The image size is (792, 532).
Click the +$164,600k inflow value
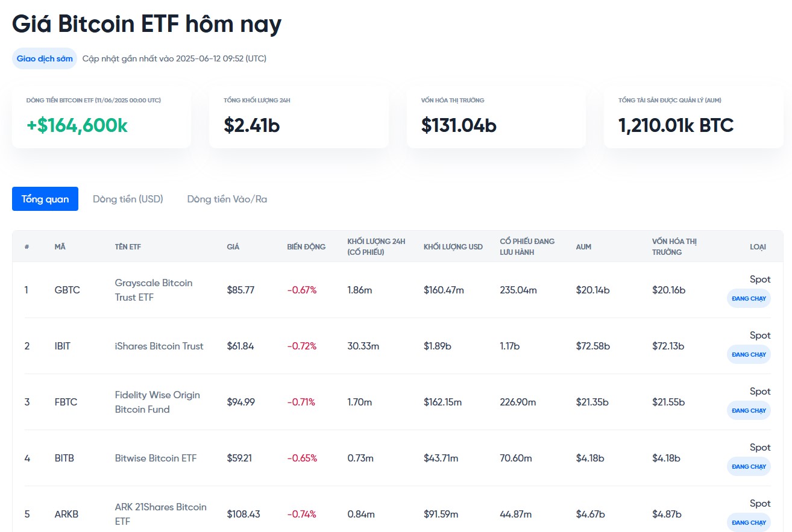tap(77, 125)
